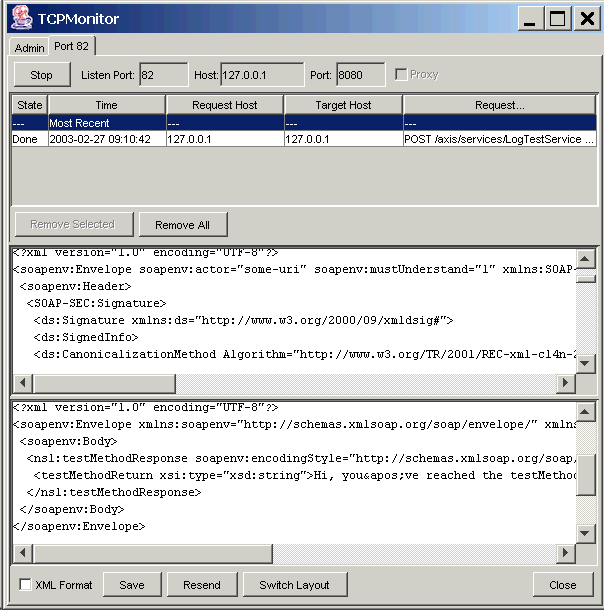The image size is (604, 610).
Task: Save the captured message
Action: [x=131, y=585]
